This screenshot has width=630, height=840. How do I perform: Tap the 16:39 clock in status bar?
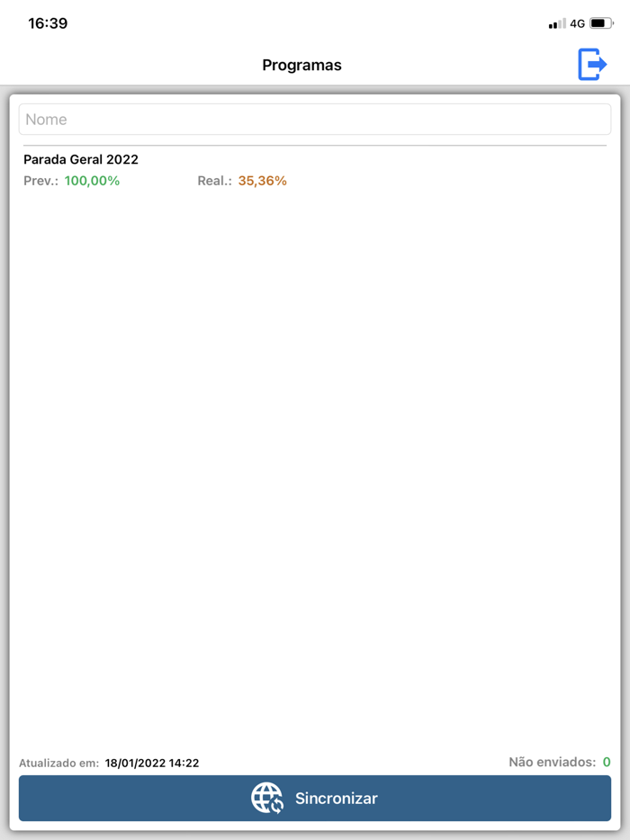coord(48,23)
